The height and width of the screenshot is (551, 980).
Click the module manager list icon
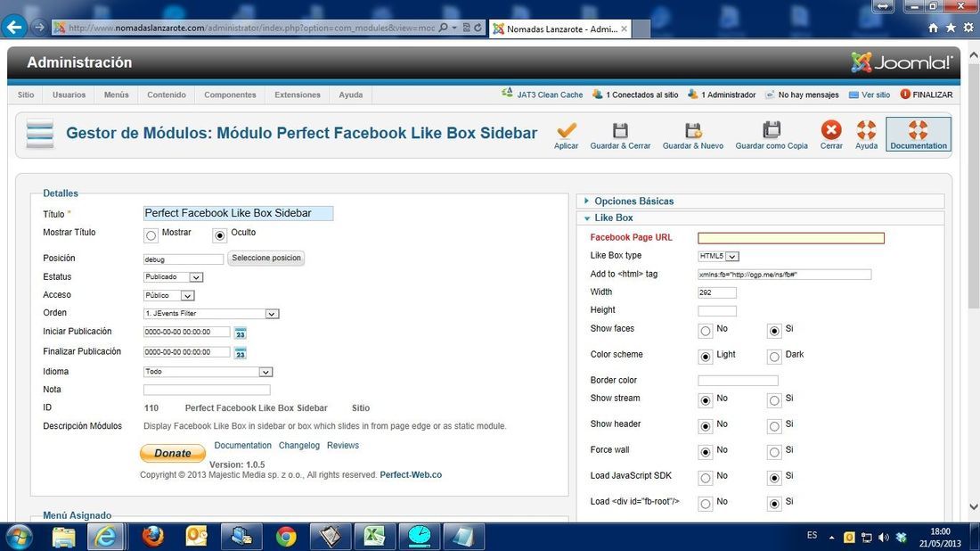(40, 132)
